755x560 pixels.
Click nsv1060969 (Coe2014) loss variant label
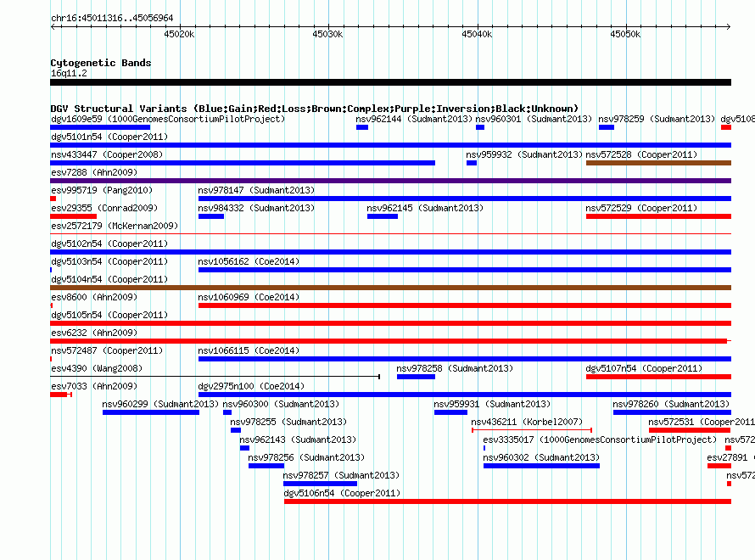[x=249, y=297]
